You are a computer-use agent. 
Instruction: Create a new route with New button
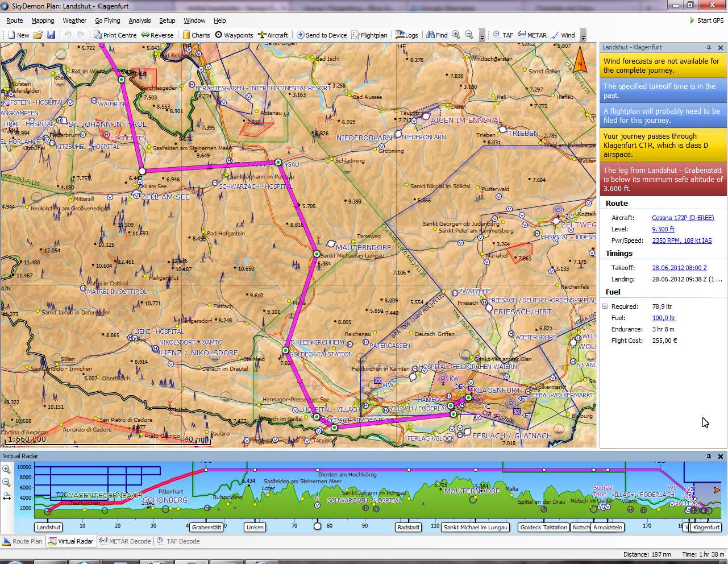(18, 35)
